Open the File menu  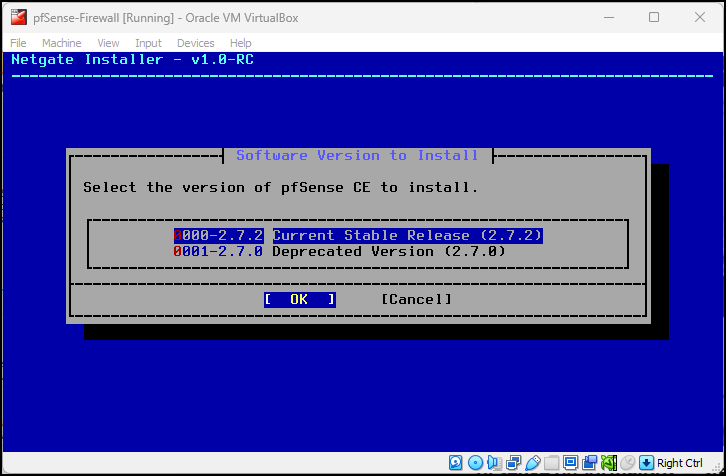point(18,43)
